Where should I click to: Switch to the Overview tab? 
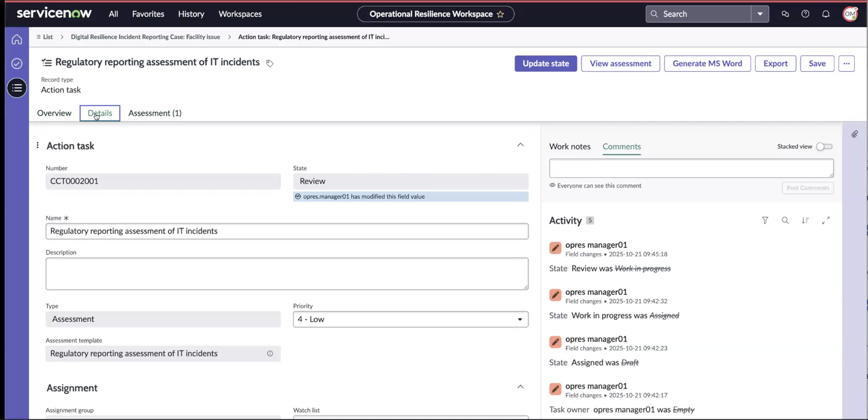54,113
